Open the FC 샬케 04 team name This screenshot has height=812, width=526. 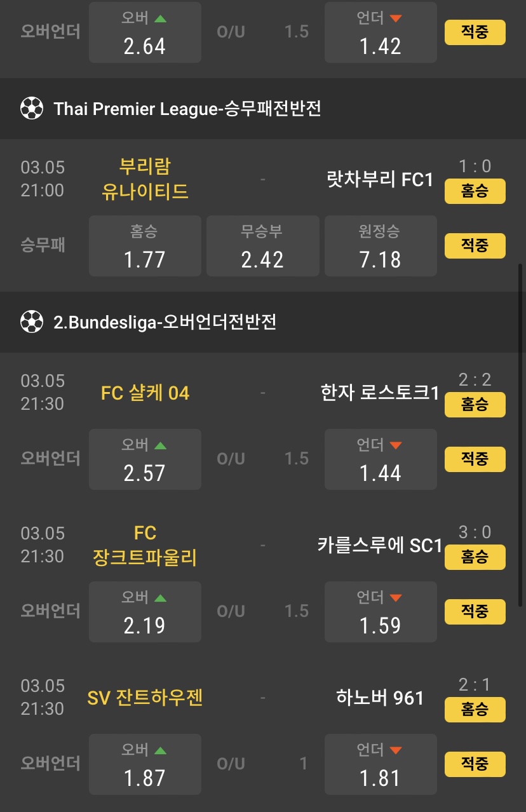click(x=145, y=393)
